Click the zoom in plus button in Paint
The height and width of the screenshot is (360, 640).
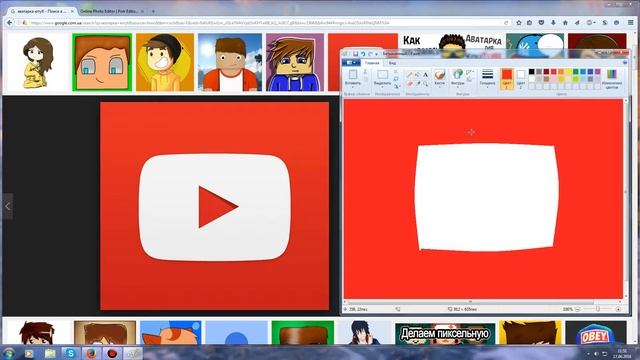[618, 309]
